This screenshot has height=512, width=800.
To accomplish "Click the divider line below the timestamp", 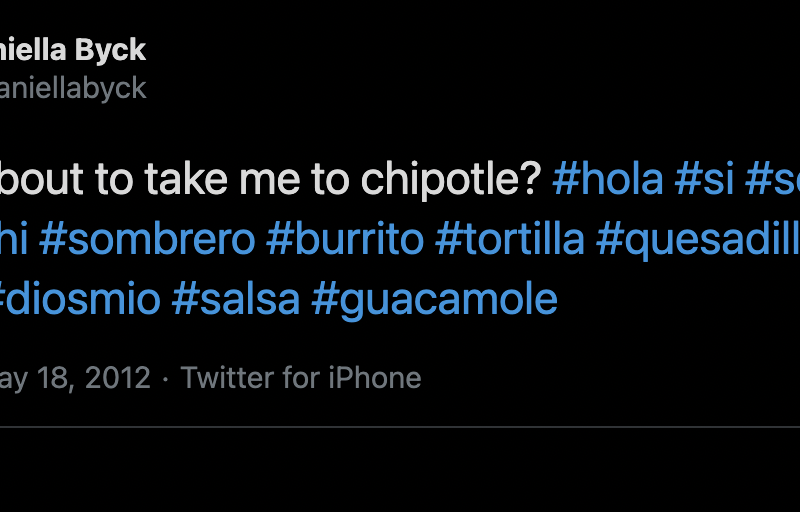I will pyautogui.click(x=400, y=427).
